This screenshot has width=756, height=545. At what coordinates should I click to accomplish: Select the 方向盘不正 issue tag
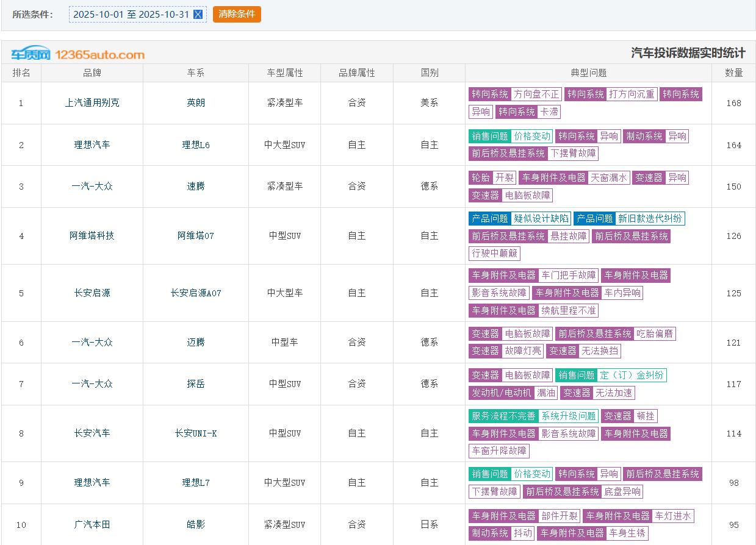point(536,94)
